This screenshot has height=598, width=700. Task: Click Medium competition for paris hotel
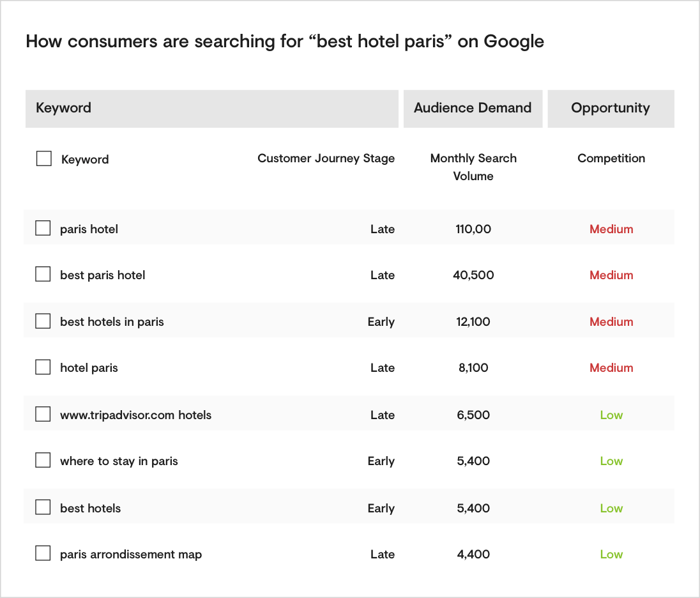tap(611, 229)
